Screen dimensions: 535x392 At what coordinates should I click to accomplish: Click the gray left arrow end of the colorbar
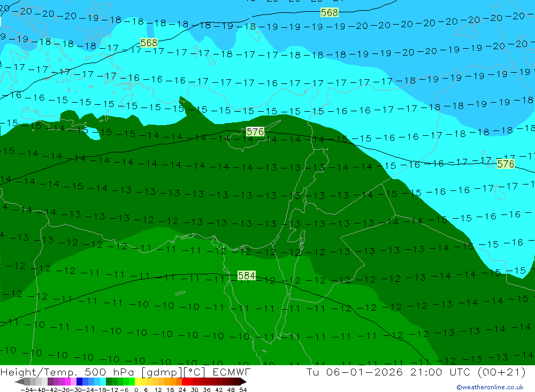click(19, 381)
